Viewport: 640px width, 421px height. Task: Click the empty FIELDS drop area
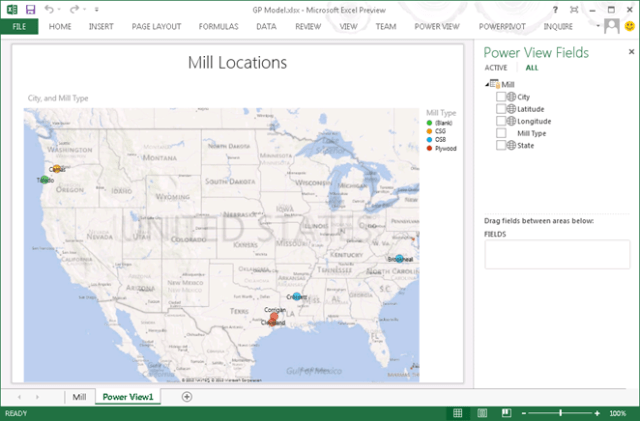click(557, 254)
